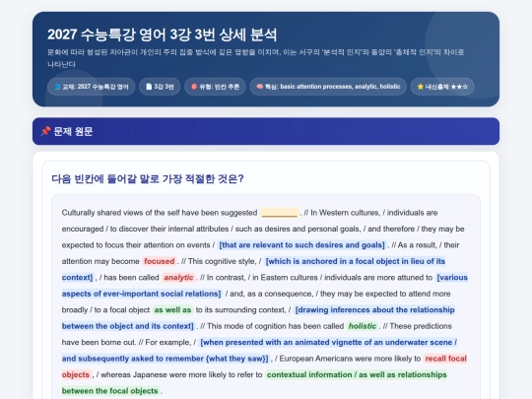Screen dimensions: 532x399
Task: Click the star icon in the 내신출제 badge
Action: pyautogui.click(x=420, y=87)
